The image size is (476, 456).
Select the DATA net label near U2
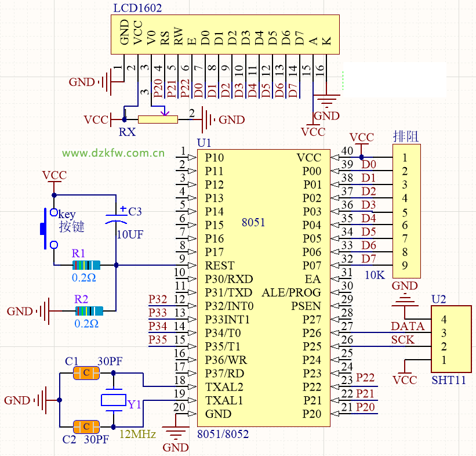tap(407, 326)
